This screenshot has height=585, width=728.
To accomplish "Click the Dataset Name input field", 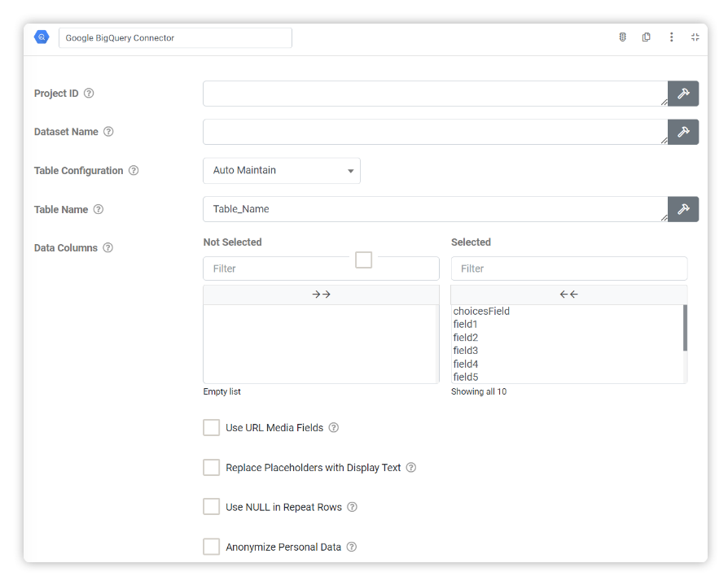I will coord(436,133).
